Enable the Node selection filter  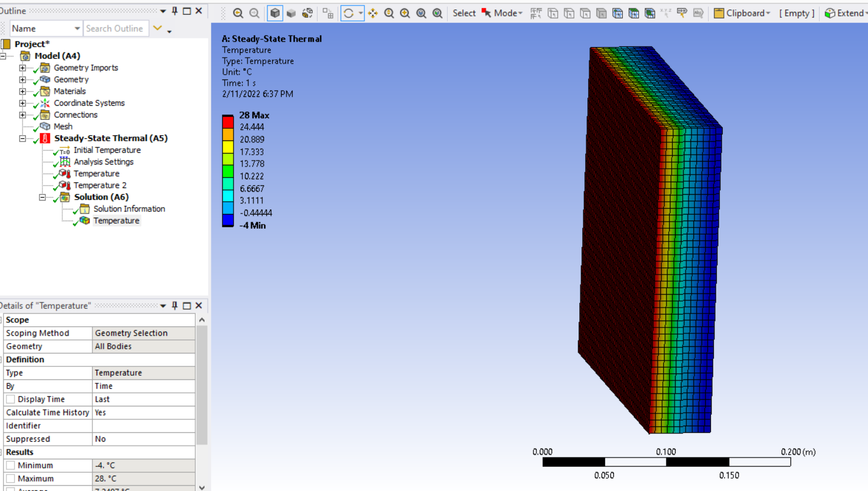(x=617, y=13)
